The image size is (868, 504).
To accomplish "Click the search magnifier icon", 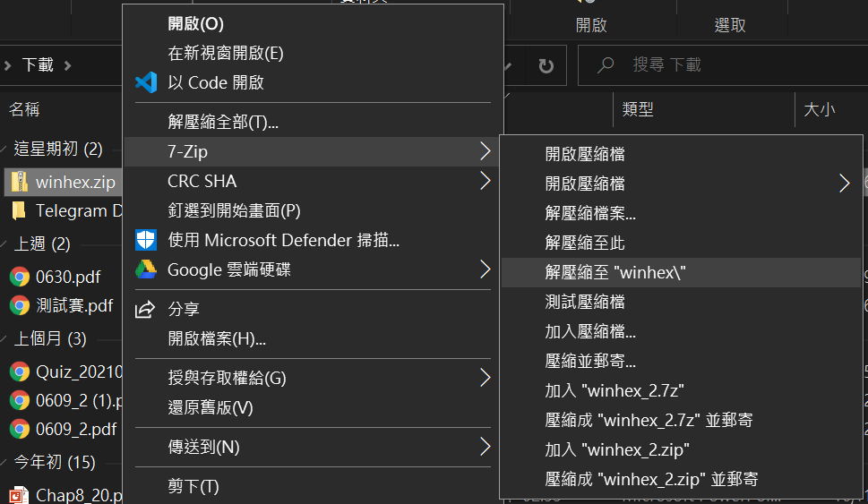I will [606, 65].
